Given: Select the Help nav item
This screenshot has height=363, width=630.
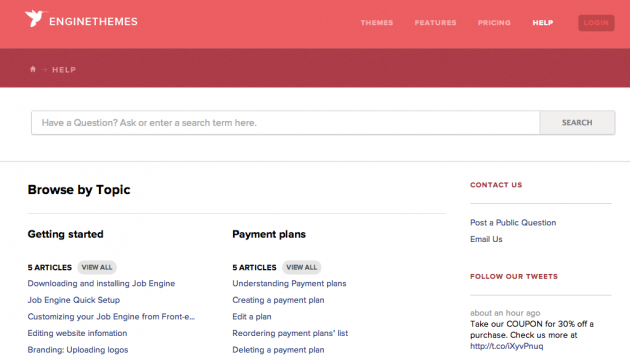Looking at the screenshot, I should [x=543, y=23].
